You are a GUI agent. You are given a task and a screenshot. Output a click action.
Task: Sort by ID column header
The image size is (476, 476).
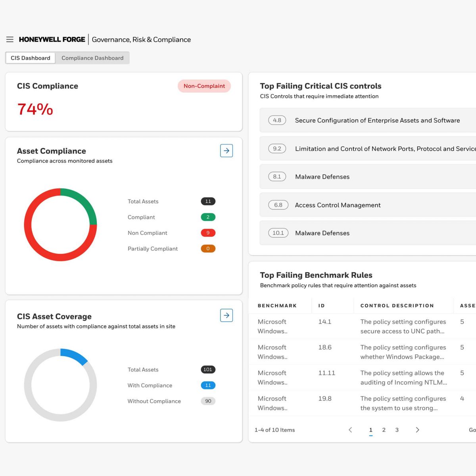pyautogui.click(x=322, y=305)
